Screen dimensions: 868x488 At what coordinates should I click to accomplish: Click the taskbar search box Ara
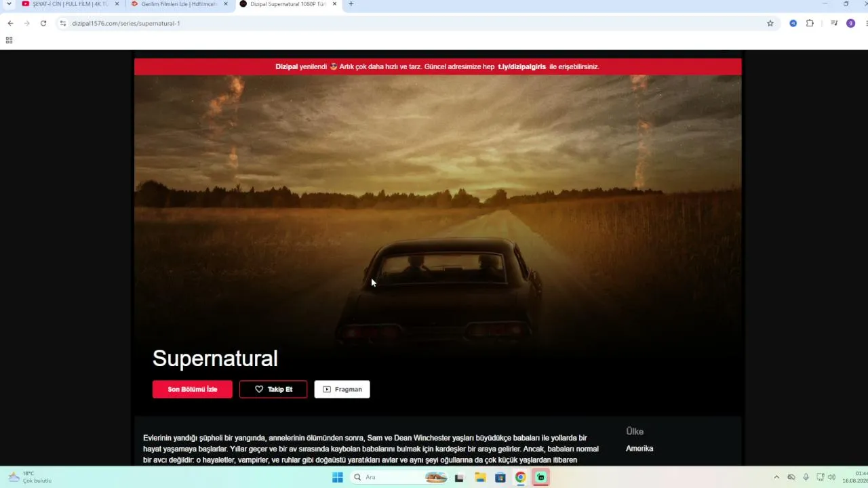coord(400,477)
